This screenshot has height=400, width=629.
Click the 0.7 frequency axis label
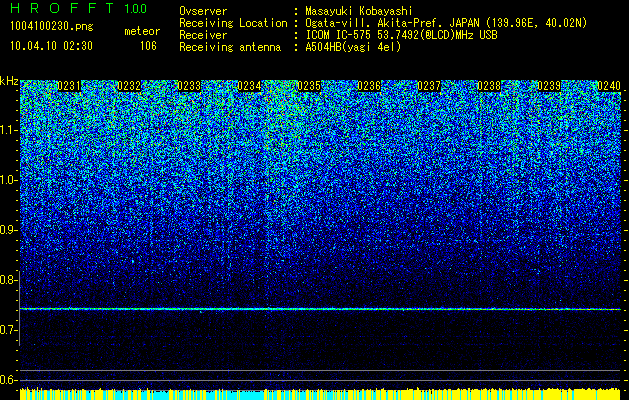click(8, 330)
